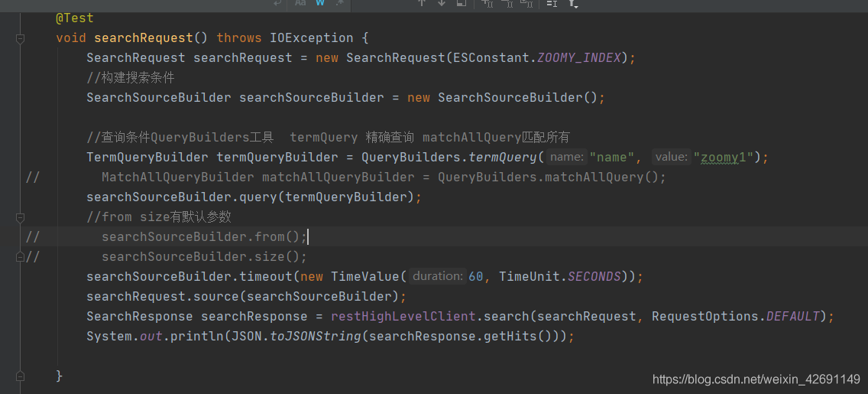Click searchRequest.source(searchSourceBuilder) line

tap(246, 297)
